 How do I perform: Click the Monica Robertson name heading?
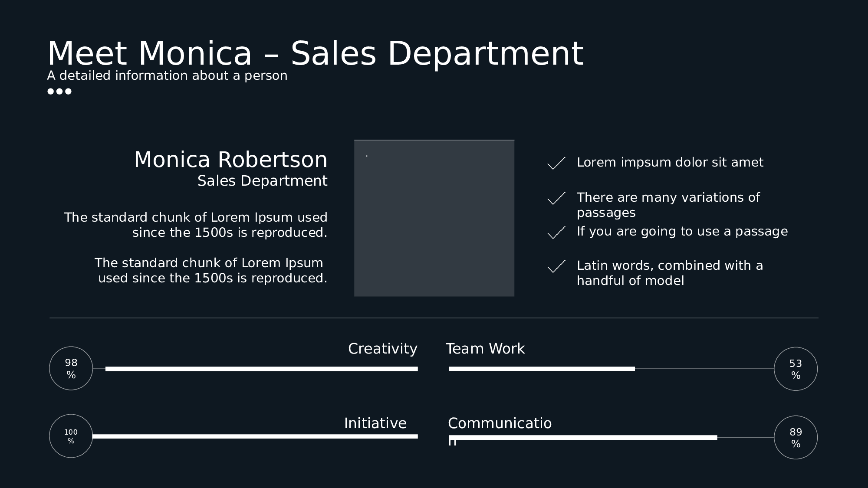230,160
